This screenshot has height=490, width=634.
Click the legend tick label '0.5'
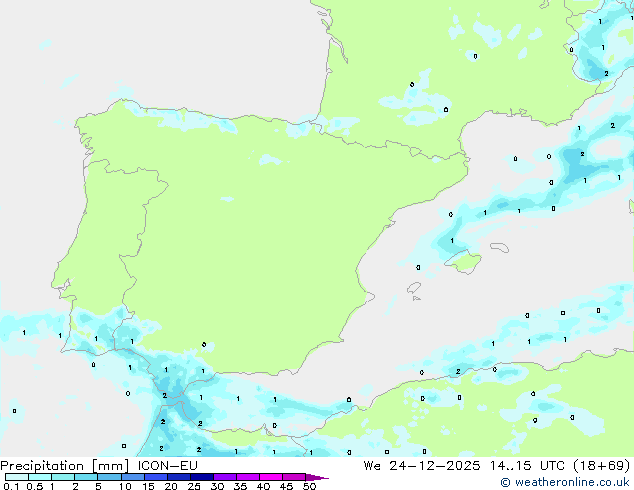pyautogui.click(x=35, y=486)
